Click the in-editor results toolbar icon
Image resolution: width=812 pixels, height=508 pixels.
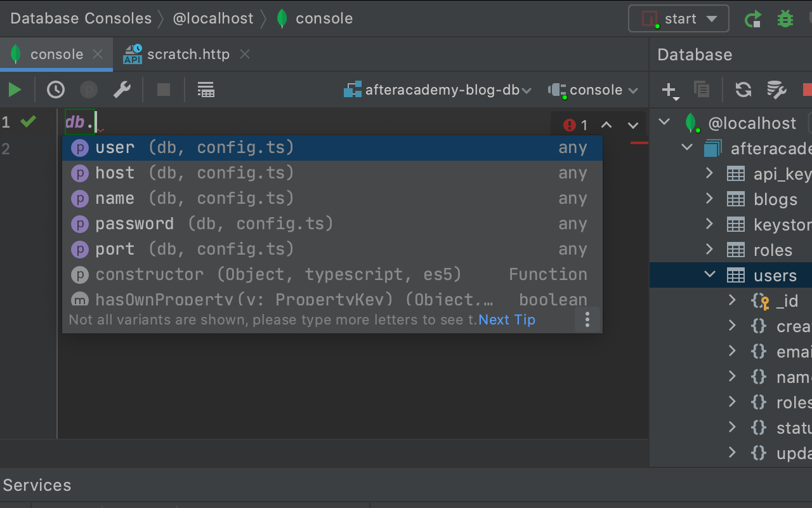click(x=206, y=90)
